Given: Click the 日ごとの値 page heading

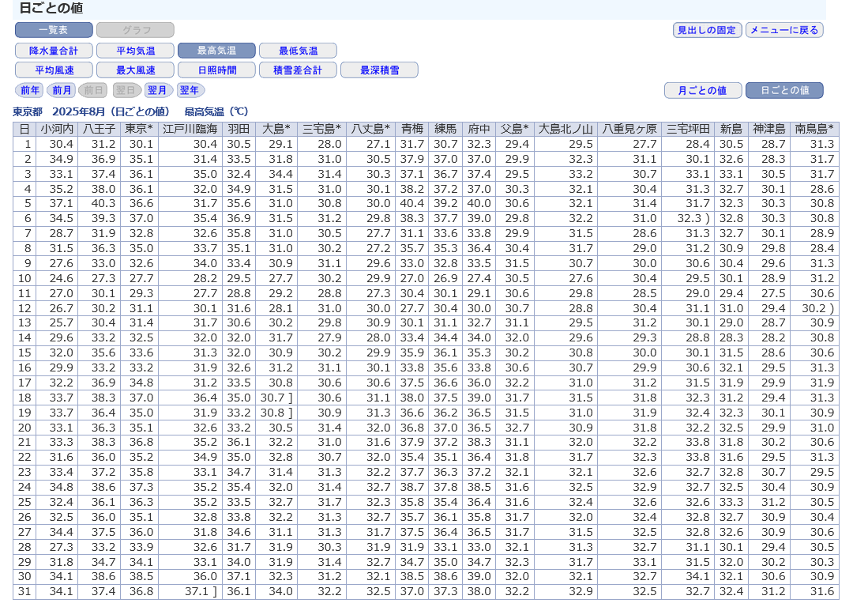Looking at the screenshot, I should tap(51, 9).
